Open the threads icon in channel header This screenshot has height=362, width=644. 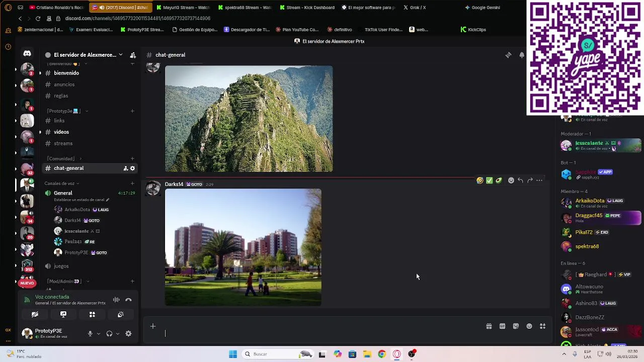click(x=508, y=55)
